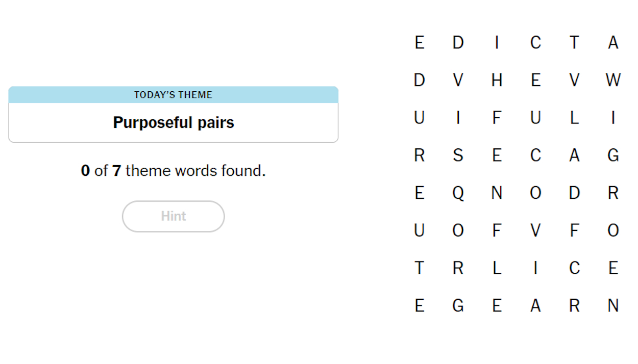Select the letter G in the bottom row
This screenshot has width=638, height=364.
pyautogui.click(x=458, y=305)
